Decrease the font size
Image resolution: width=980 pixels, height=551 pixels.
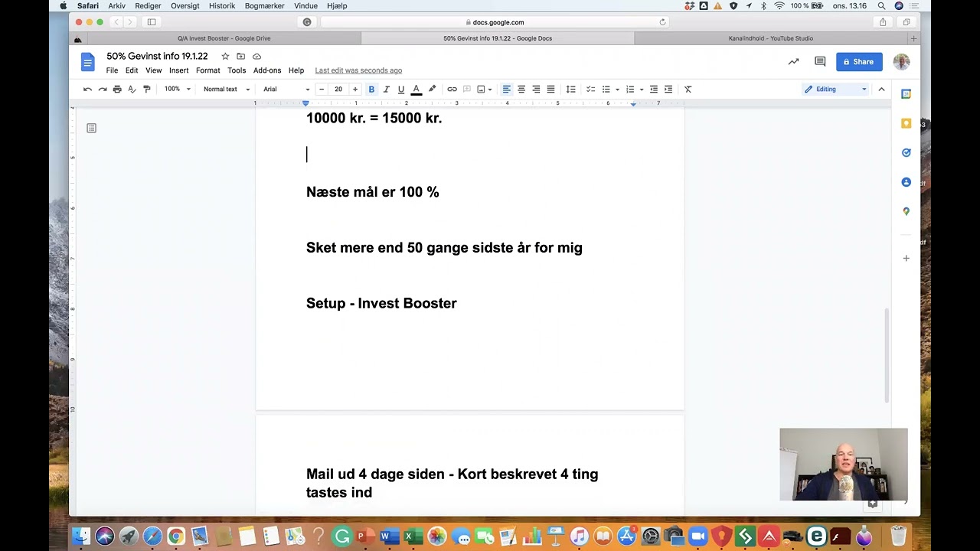pos(322,90)
